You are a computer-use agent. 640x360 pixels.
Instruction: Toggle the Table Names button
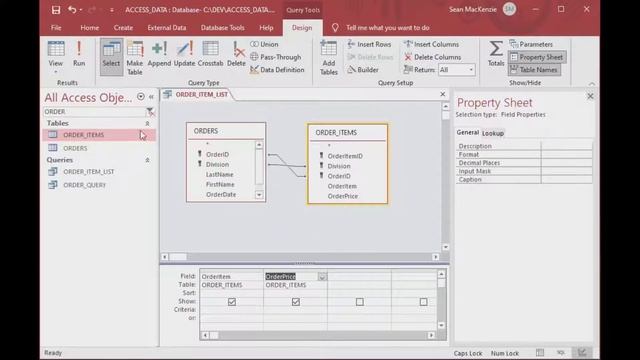(534, 70)
